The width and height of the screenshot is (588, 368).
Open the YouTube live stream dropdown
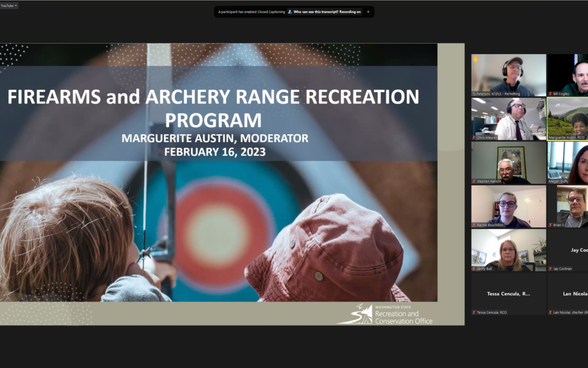point(9,5)
